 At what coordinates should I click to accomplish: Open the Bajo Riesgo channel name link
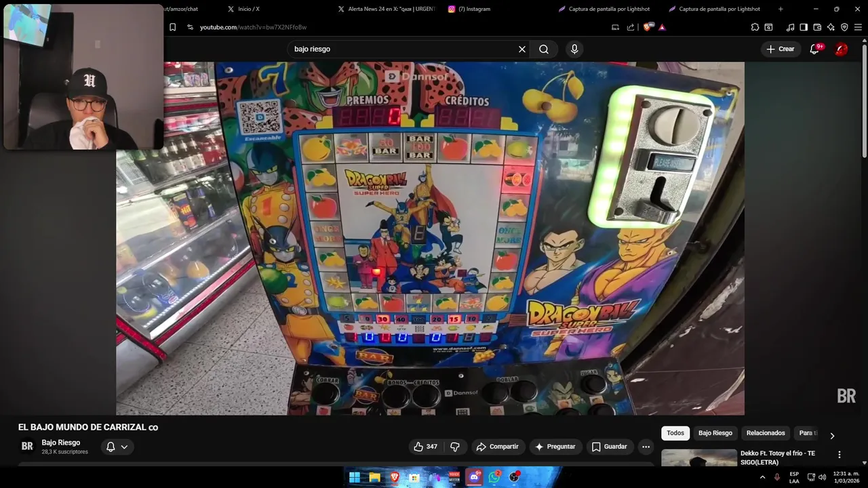point(61,443)
